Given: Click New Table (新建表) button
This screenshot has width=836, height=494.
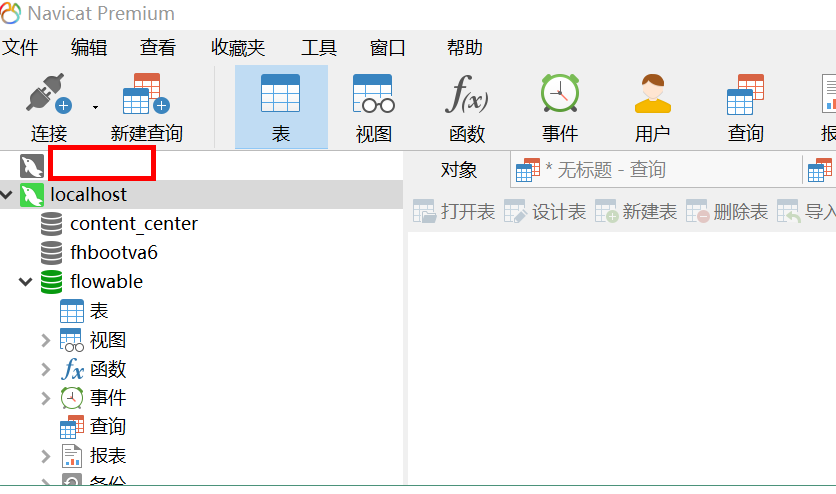Looking at the screenshot, I should 636,212.
